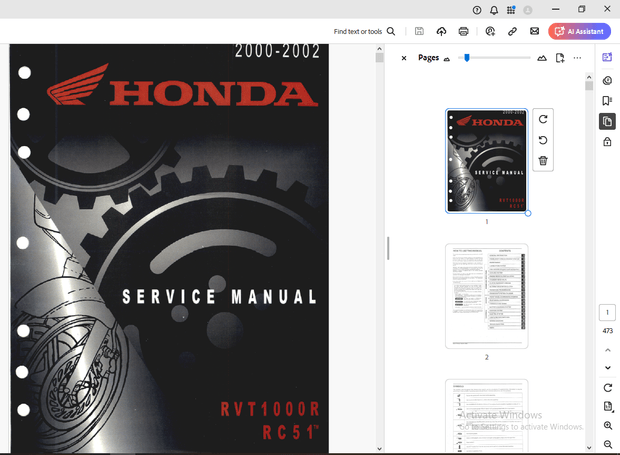Viewport: 620px width, 455px height.
Task: Zoom in with the plus magnifier
Action: (x=608, y=426)
